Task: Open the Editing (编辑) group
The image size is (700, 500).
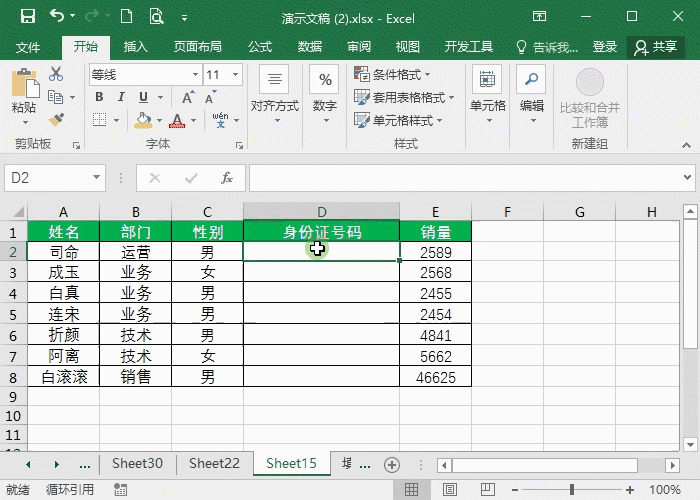Action: point(532,96)
